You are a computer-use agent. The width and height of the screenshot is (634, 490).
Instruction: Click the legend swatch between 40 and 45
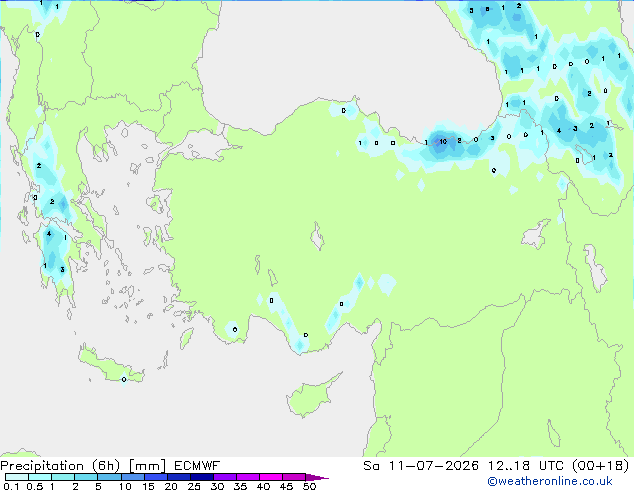(x=271, y=477)
